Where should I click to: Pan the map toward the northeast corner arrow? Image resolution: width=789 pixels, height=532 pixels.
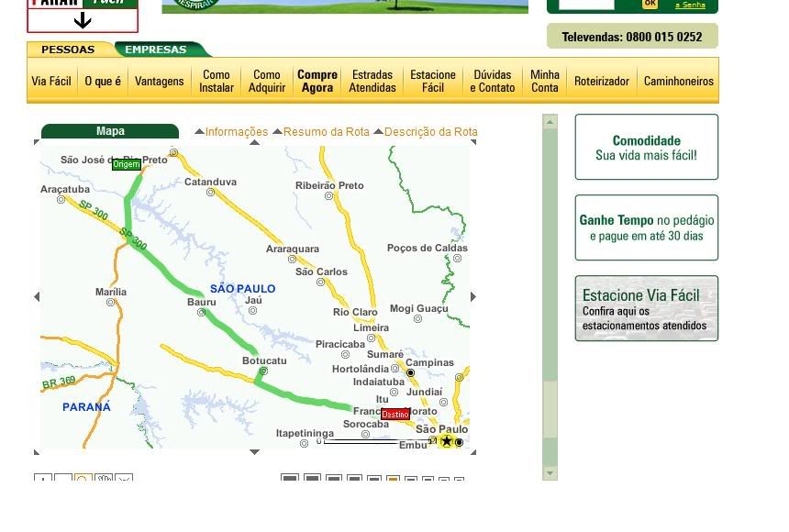(x=473, y=142)
